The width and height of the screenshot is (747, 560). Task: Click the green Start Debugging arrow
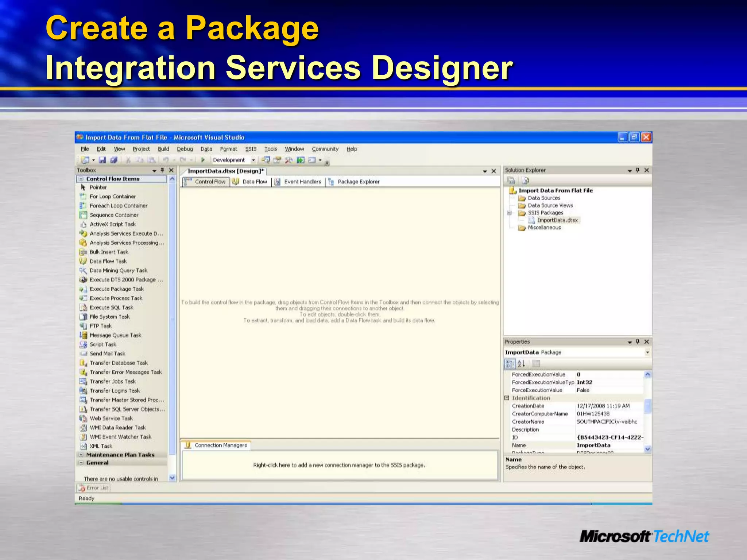pos(203,160)
